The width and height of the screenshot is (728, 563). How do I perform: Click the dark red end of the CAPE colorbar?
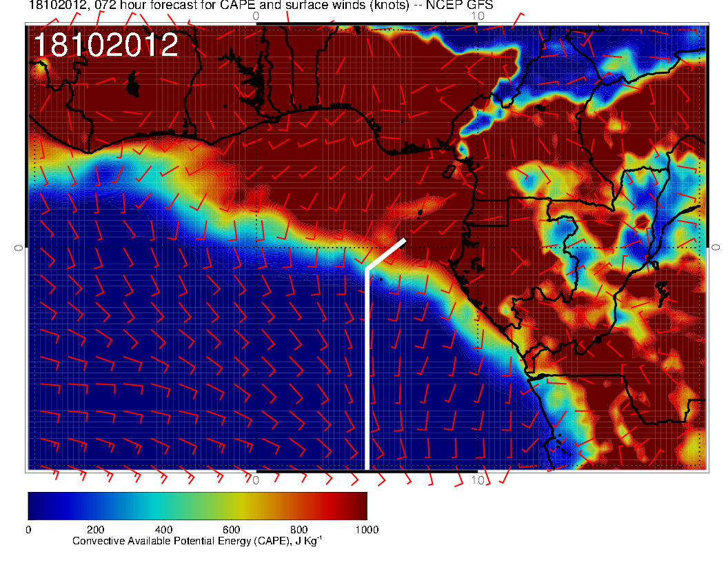coord(358,506)
